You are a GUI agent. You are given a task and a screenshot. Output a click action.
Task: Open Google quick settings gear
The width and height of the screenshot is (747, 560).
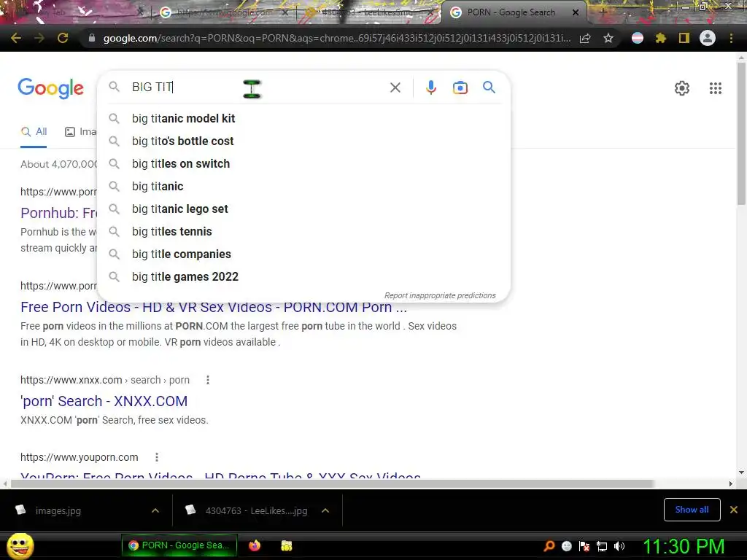click(x=682, y=88)
